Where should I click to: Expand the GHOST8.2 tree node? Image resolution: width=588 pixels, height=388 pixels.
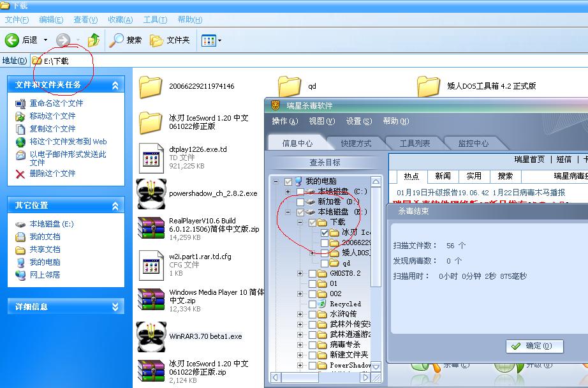(x=300, y=274)
